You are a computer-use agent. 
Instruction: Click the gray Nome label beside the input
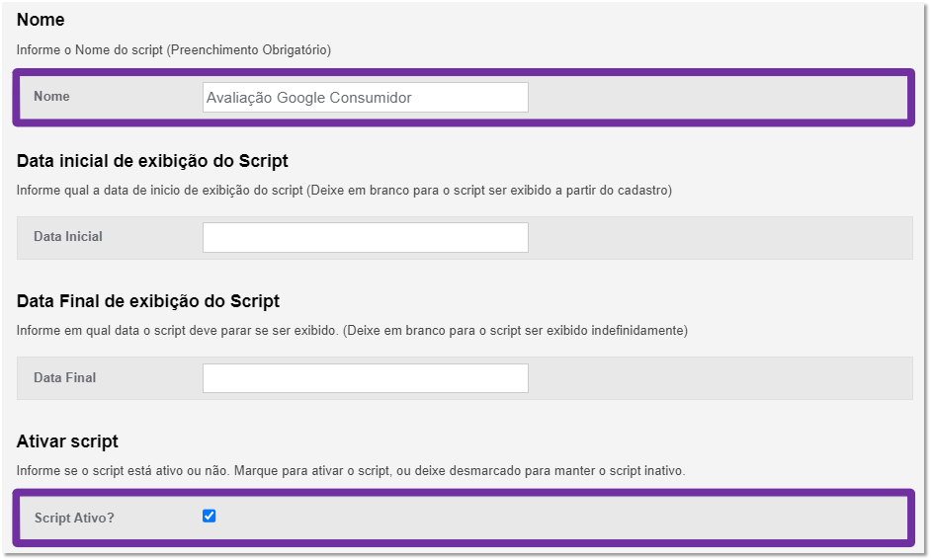click(x=51, y=96)
